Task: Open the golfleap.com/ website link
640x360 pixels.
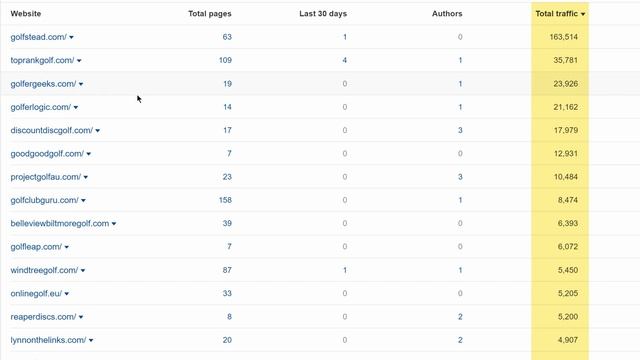Action: [x=36, y=247]
